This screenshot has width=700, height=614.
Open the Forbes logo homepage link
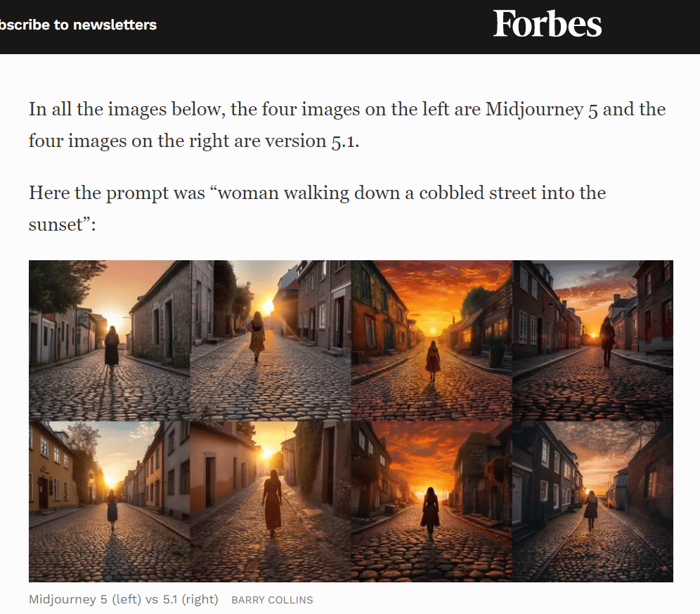(547, 24)
